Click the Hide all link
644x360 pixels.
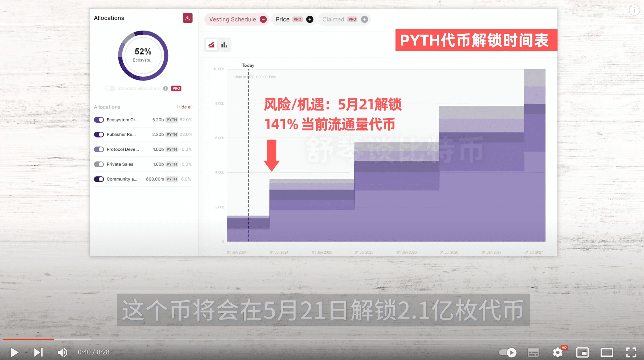(x=185, y=107)
